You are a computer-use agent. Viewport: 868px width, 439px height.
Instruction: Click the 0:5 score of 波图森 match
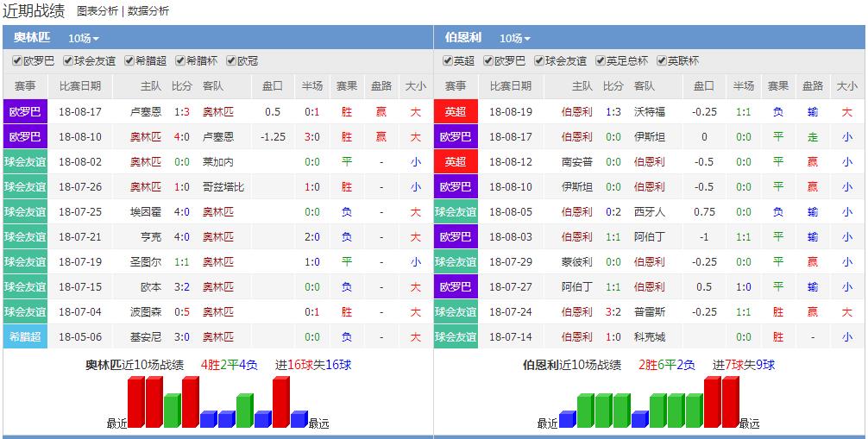[181, 312]
